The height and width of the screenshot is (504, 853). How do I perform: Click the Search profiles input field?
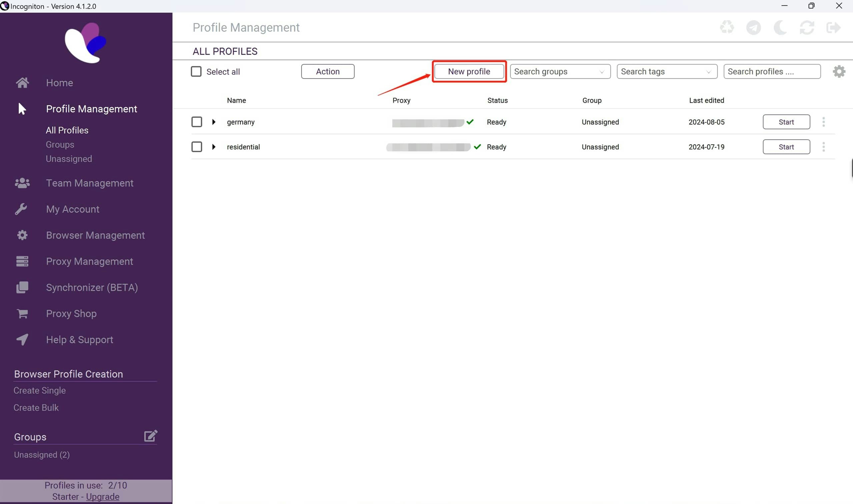[x=772, y=72]
